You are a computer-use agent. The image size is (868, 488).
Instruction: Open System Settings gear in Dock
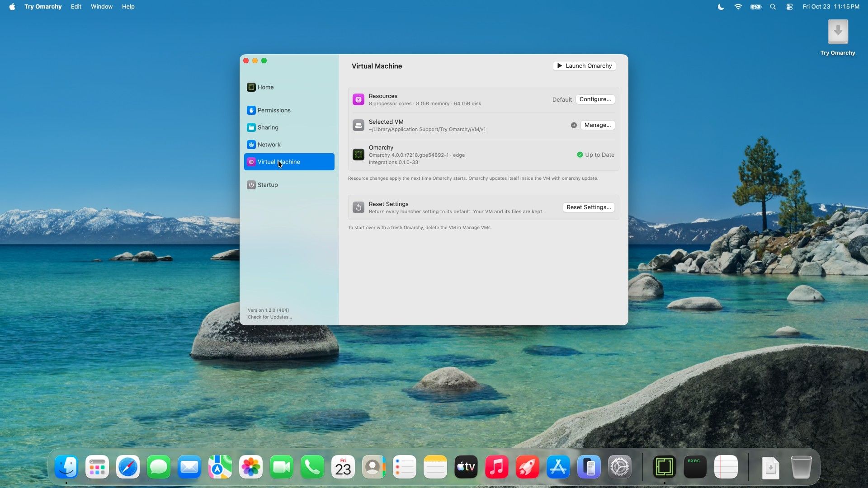coord(620,467)
